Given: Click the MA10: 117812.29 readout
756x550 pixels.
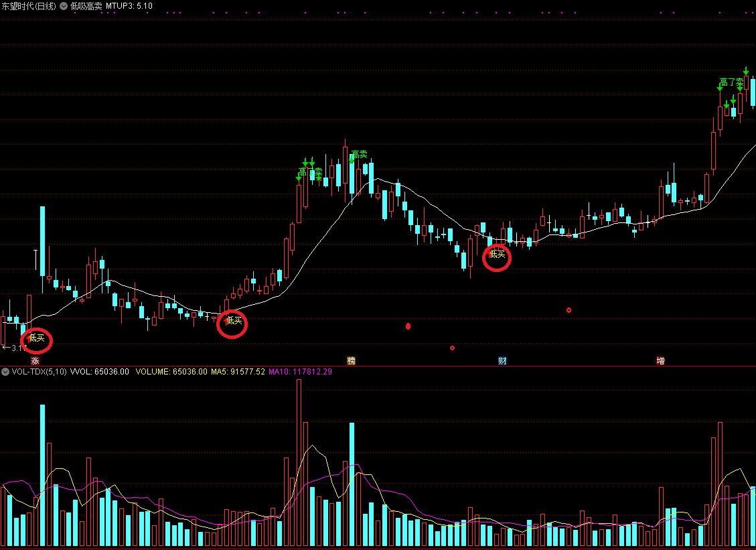Looking at the screenshot, I should (x=301, y=372).
